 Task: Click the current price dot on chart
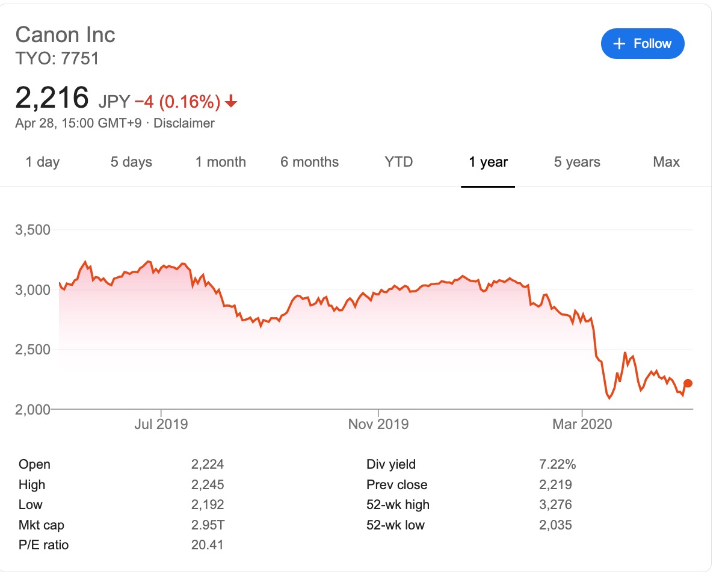[x=688, y=383]
